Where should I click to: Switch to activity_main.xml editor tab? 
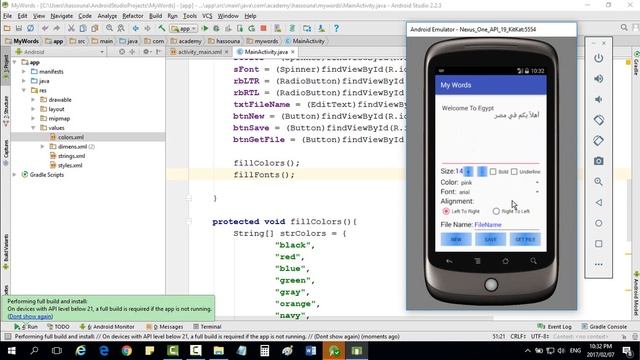[x=199, y=52]
